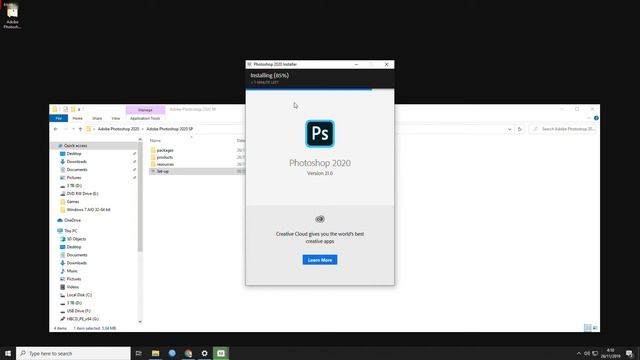Select This PC in navigation pane
640x360 pixels.
click(x=70, y=231)
